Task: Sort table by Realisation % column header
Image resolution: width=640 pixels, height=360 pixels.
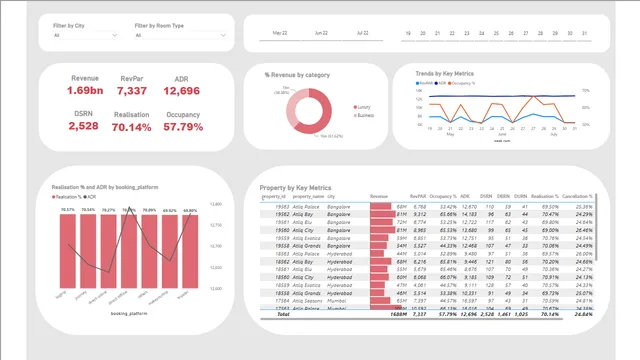Action: click(x=544, y=197)
